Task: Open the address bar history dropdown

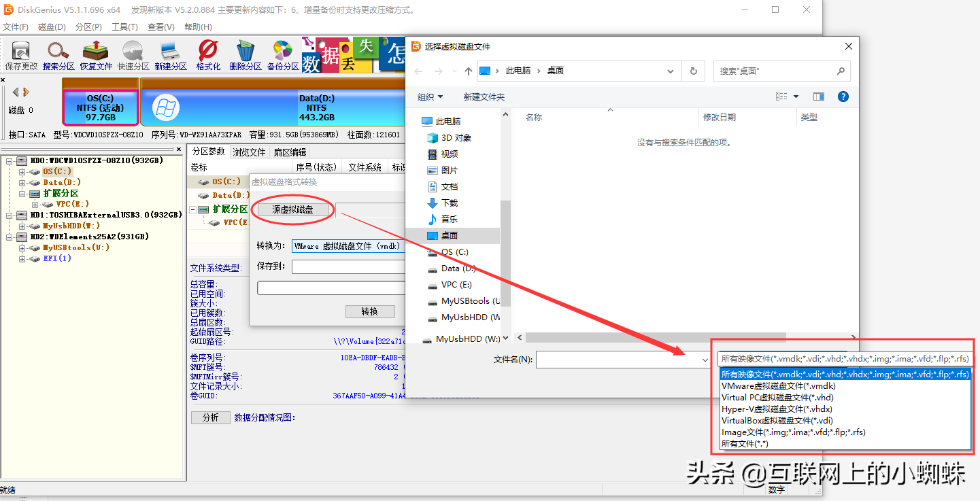Action: [x=671, y=71]
